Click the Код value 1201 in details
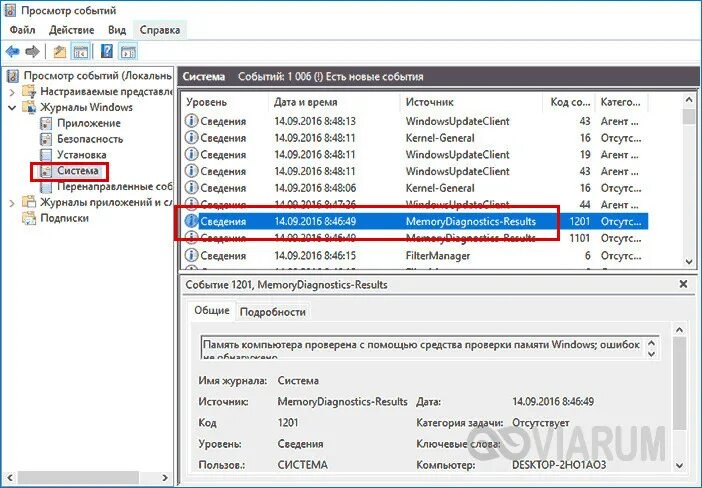The height and width of the screenshot is (488, 702). pos(288,422)
